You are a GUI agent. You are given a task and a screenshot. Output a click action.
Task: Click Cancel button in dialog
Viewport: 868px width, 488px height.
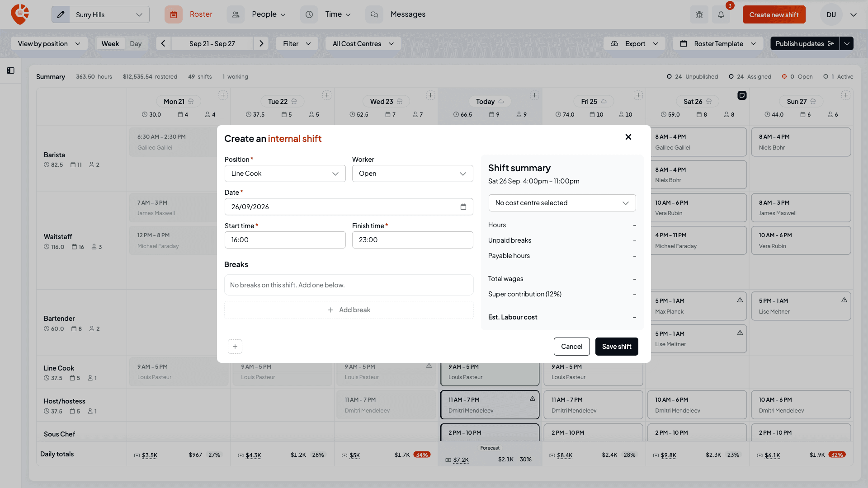(x=572, y=347)
